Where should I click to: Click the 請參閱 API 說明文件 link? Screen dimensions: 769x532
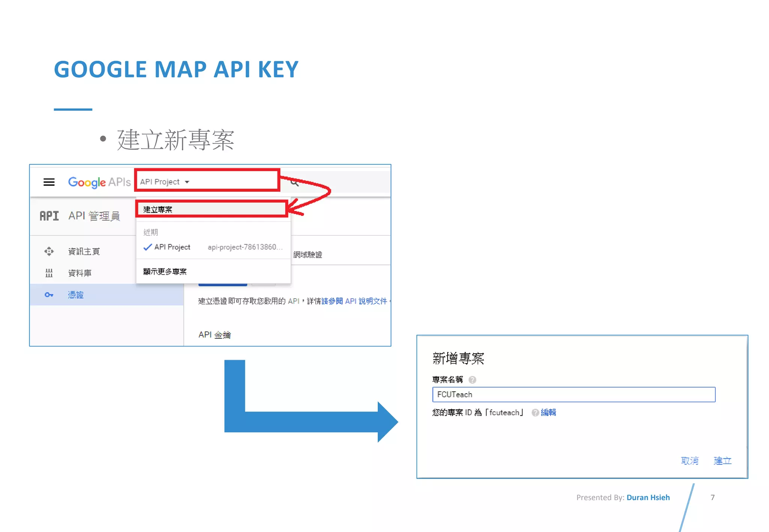point(354,301)
